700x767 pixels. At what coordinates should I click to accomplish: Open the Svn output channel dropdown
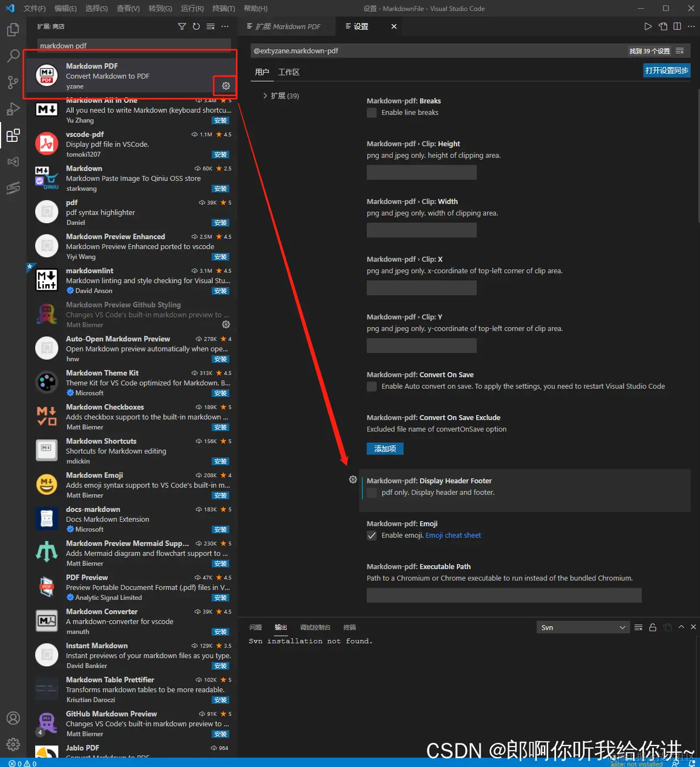(x=582, y=627)
